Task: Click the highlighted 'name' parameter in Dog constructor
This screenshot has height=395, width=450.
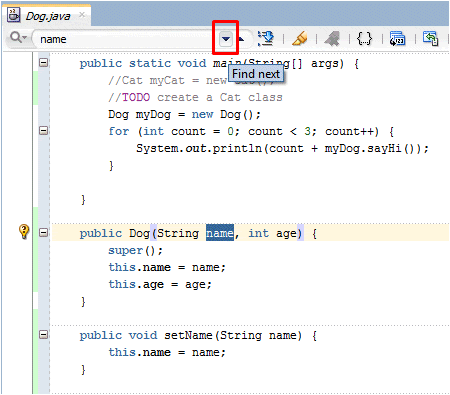Action: click(220, 233)
